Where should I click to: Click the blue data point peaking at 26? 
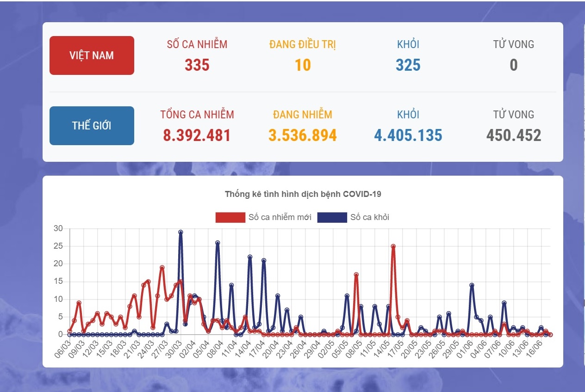coord(218,243)
